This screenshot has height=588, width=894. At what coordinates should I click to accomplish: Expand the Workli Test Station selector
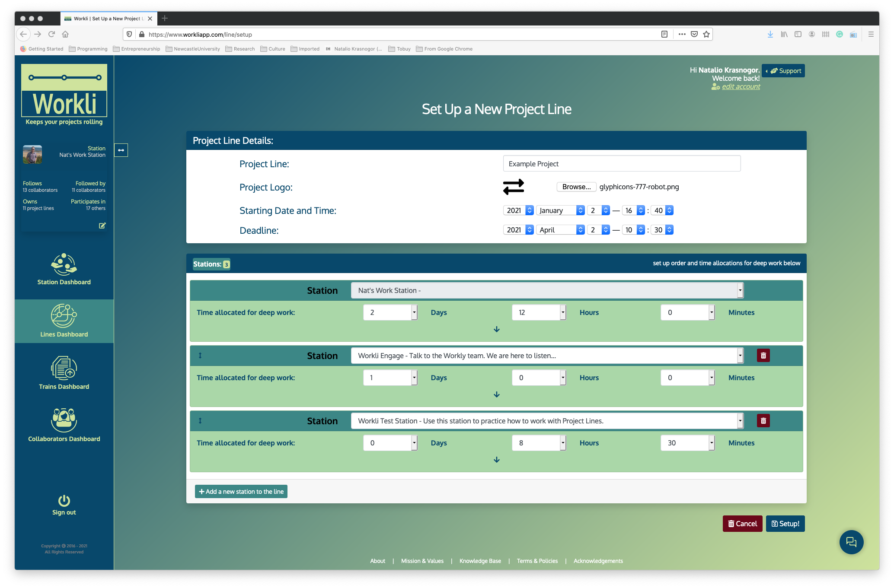tap(547, 421)
